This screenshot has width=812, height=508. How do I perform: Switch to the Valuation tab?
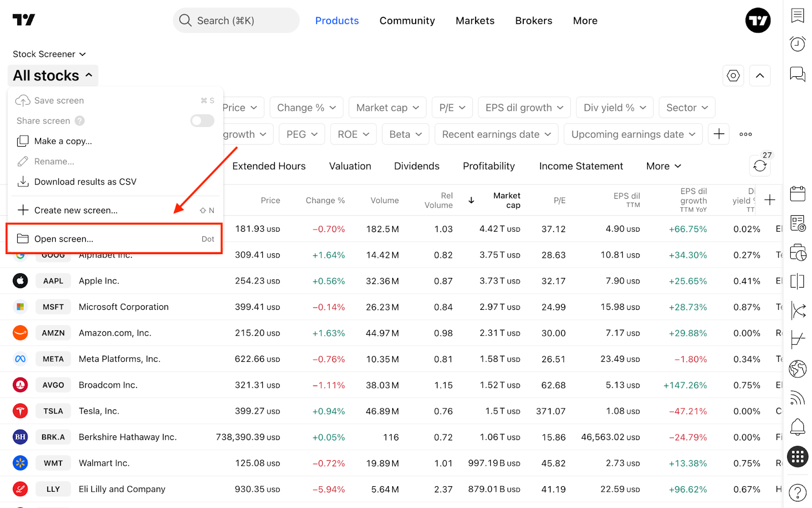tap(350, 166)
